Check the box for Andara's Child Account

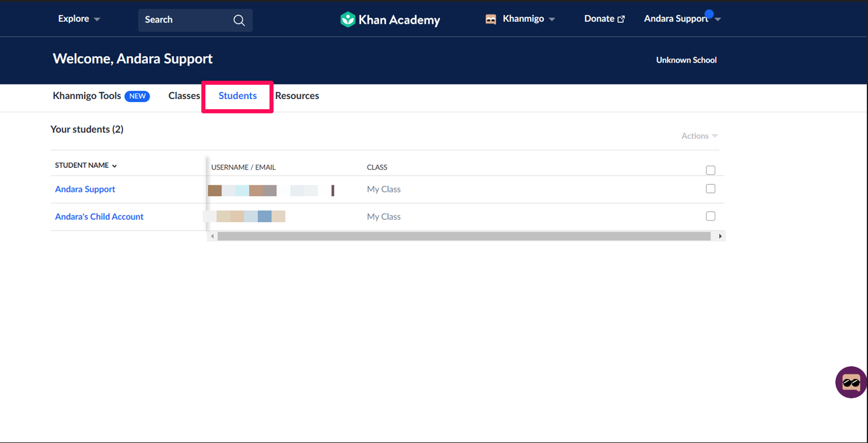pyautogui.click(x=710, y=216)
